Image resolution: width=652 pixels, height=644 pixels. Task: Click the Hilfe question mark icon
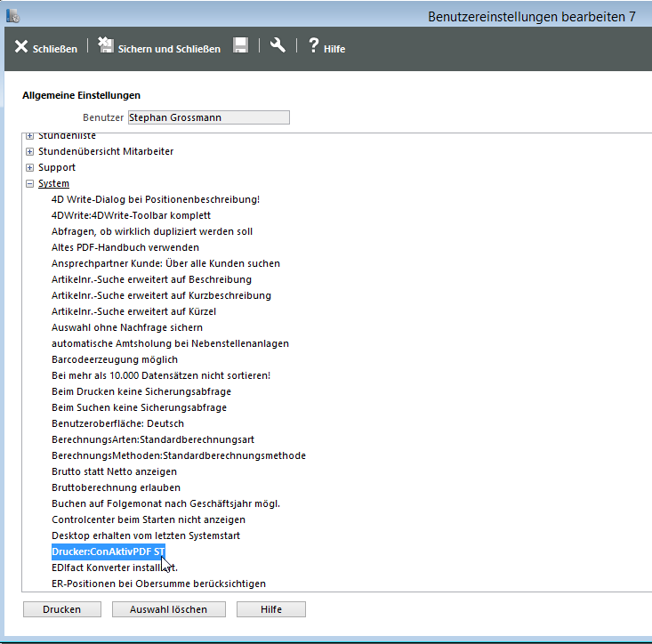tap(313, 46)
